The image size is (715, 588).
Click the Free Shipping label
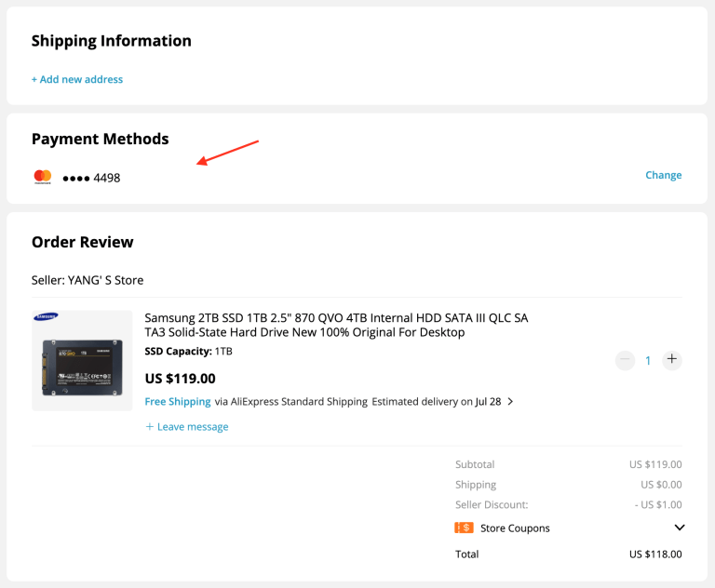pos(178,402)
